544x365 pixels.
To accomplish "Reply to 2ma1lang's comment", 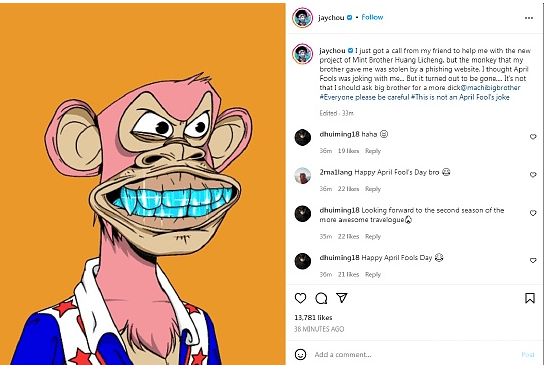I will click(373, 189).
